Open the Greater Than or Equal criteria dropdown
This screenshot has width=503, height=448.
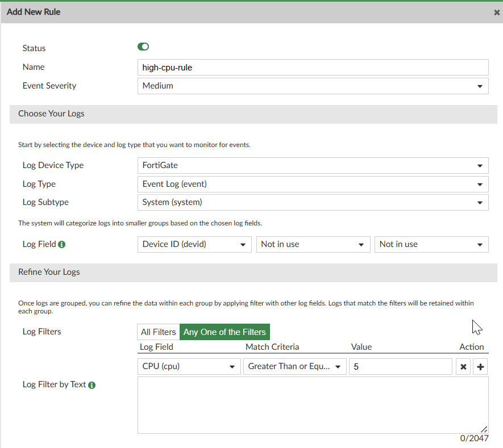(x=294, y=366)
